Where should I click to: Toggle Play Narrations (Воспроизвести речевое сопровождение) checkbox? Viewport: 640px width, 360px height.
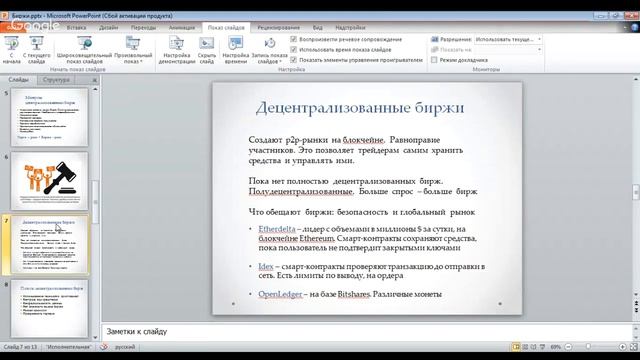click(x=293, y=39)
